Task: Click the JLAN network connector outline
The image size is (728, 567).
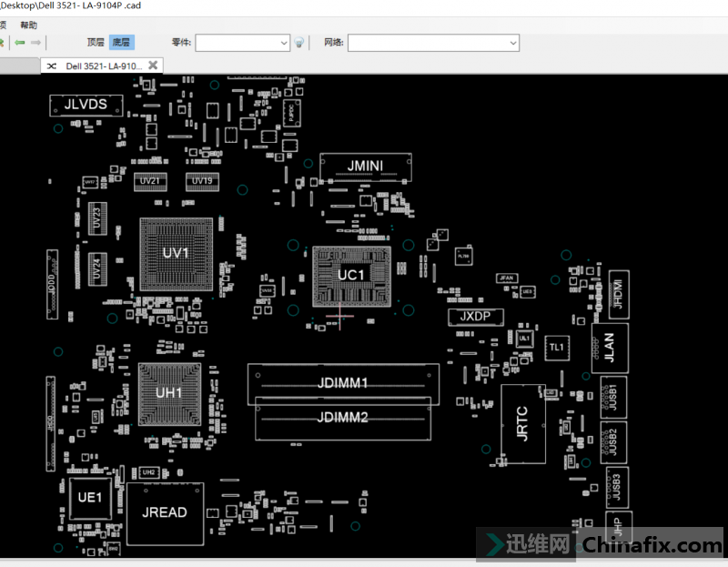Action: click(x=608, y=348)
